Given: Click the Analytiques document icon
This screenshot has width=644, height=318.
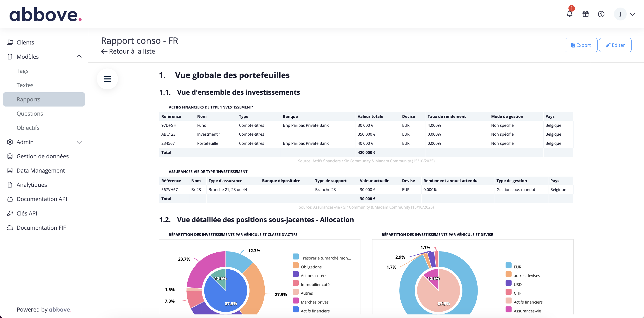Looking at the screenshot, I should pyautogui.click(x=10, y=185).
